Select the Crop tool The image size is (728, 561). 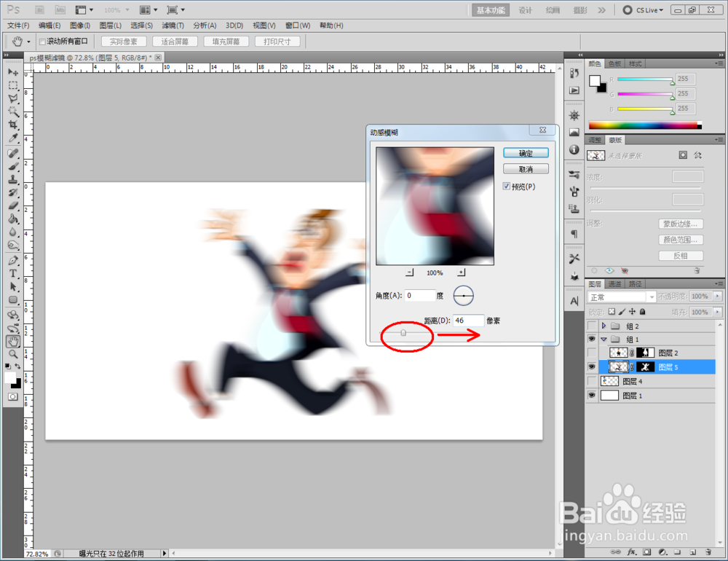coord(13,125)
